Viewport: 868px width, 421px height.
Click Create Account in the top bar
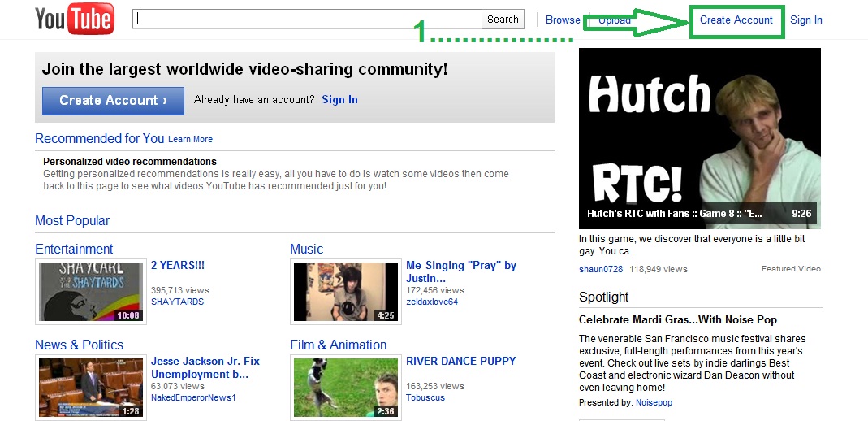(x=736, y=20)
